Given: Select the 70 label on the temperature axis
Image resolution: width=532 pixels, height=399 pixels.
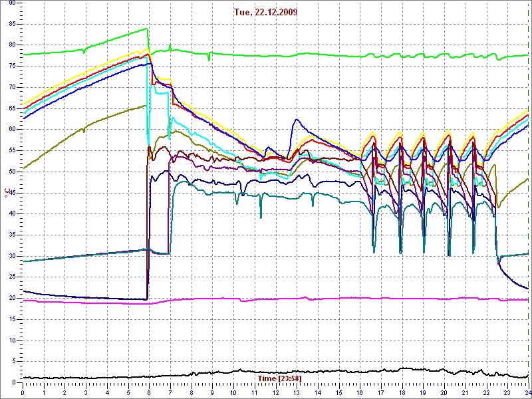Looking at the screenshot, I should click(x=12, y=88).
